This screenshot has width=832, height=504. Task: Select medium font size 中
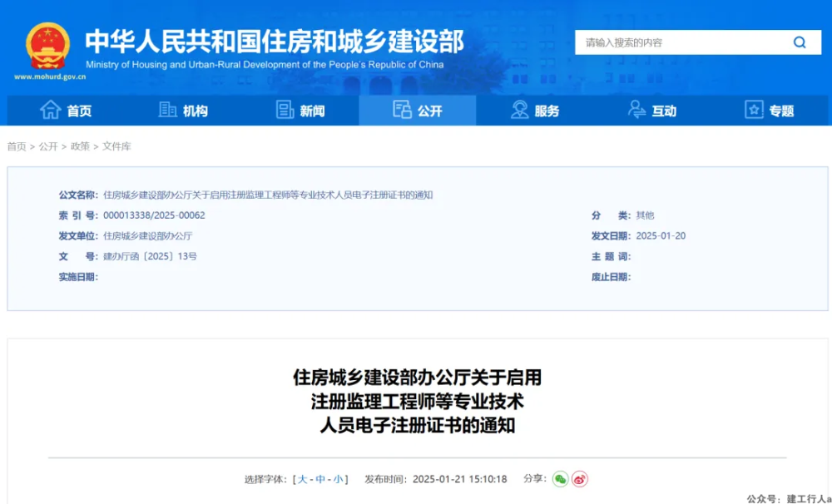click(320, 479)
